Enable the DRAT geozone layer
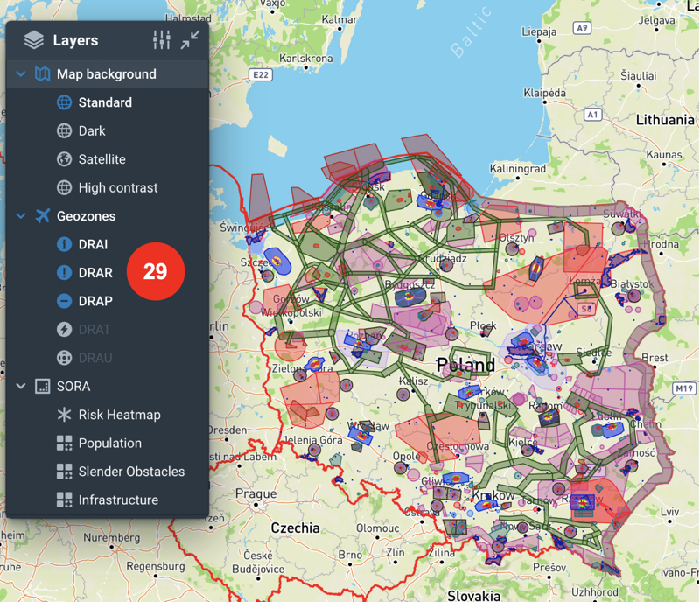 94,330
